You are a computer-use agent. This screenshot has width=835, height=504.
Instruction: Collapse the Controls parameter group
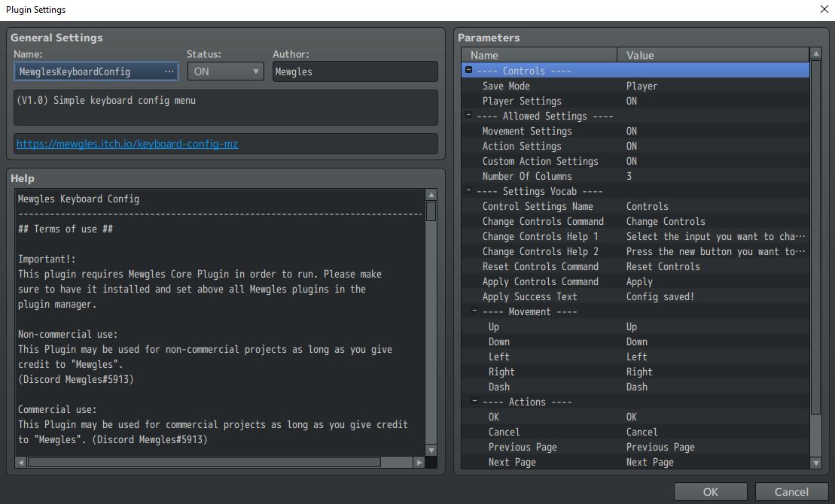(468, 70)
